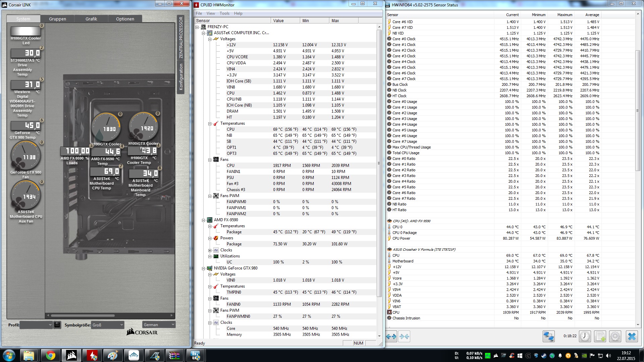Open the Symbolgröße dropdown showing Groß
This screenshot has height=362, width=644.
coord(108,325)
